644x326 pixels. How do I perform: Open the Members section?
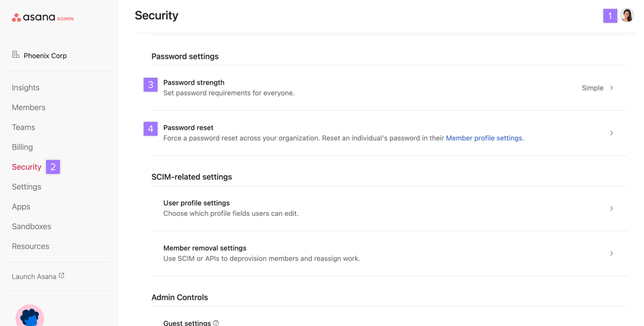click(28, 107)
